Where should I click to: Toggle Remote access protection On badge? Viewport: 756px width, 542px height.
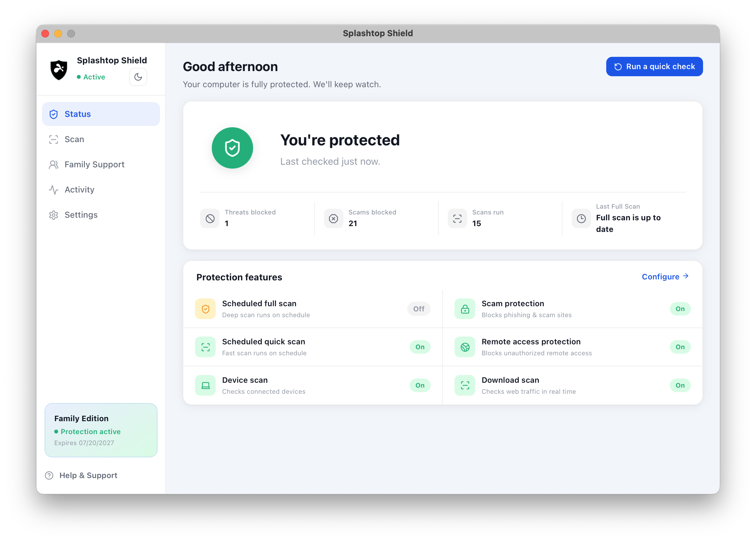[680, 347]
